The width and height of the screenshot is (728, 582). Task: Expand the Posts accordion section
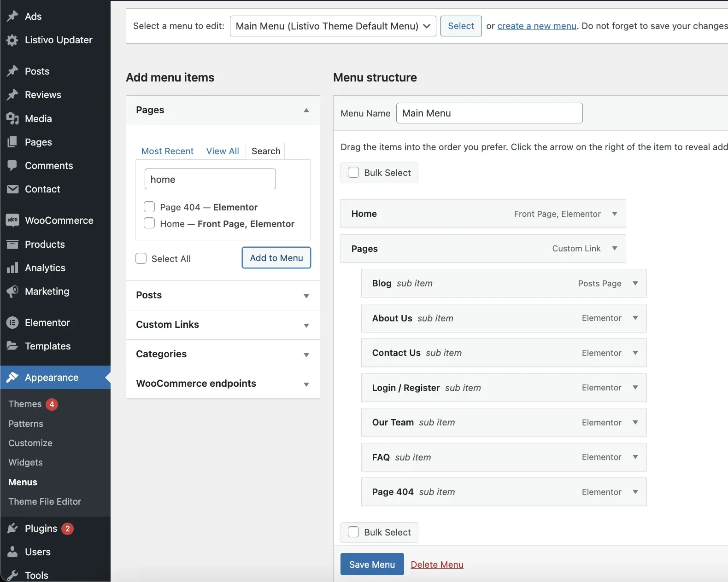(223, 295)
